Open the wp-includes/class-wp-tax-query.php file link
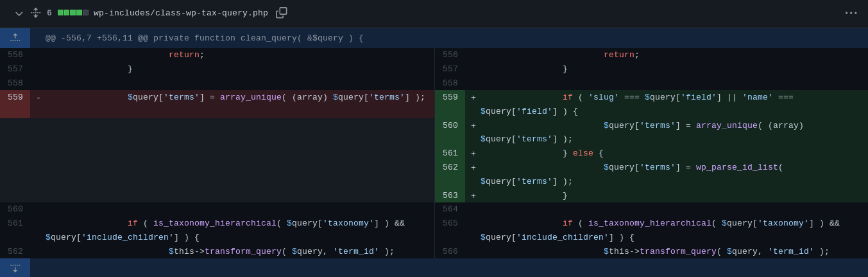868x277 pixels. tap(180, 13)
